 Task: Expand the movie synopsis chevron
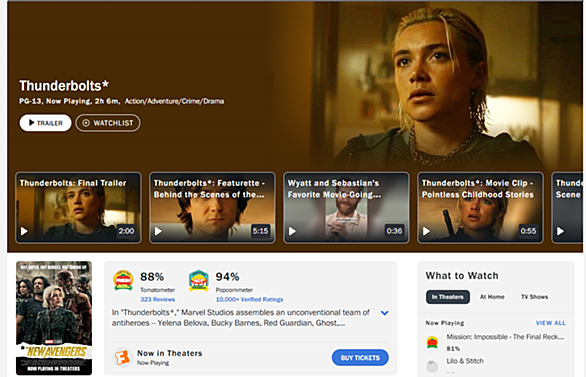385,313
